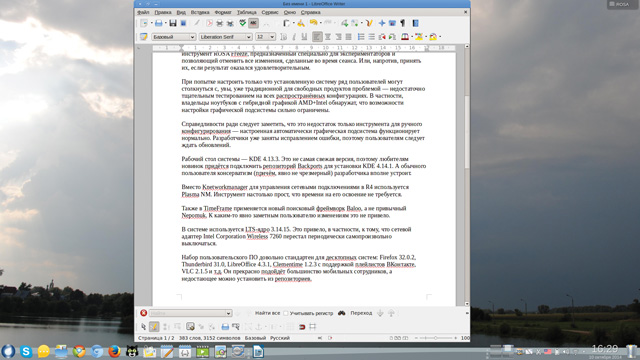Adjust the zoom slider in status bar
The height and width of the screenshot is (360, 640).
436,338
